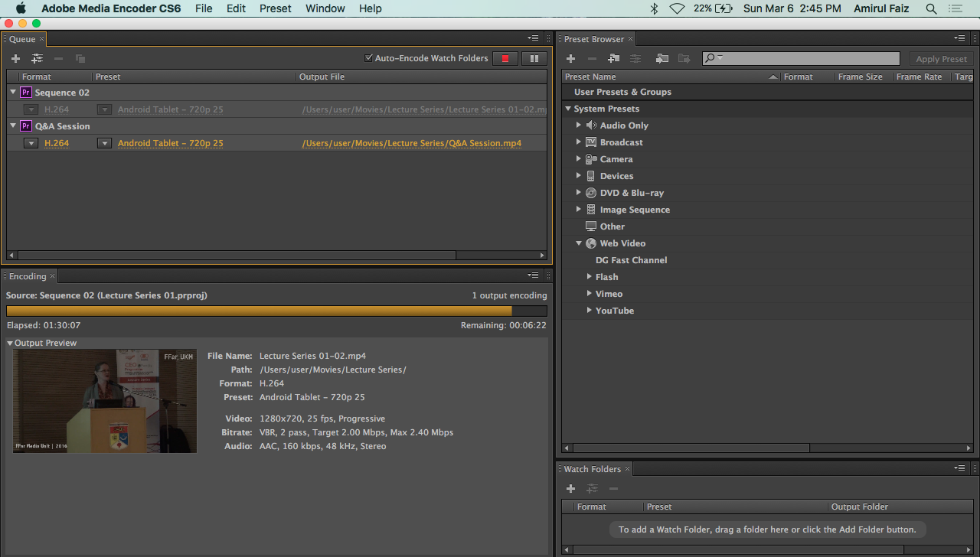Collapse System Presets group

point(568,109)
